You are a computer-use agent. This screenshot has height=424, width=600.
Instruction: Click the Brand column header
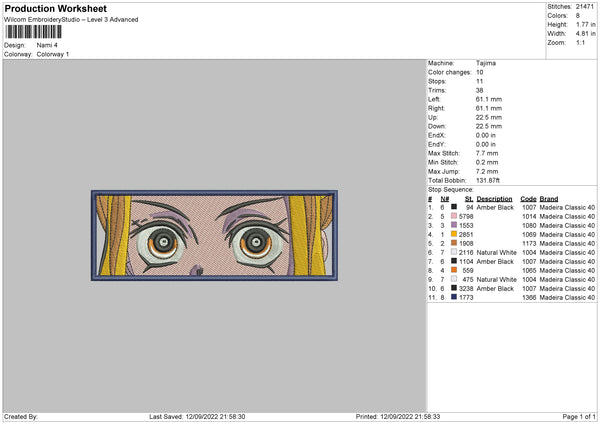[x=549, y=198]
